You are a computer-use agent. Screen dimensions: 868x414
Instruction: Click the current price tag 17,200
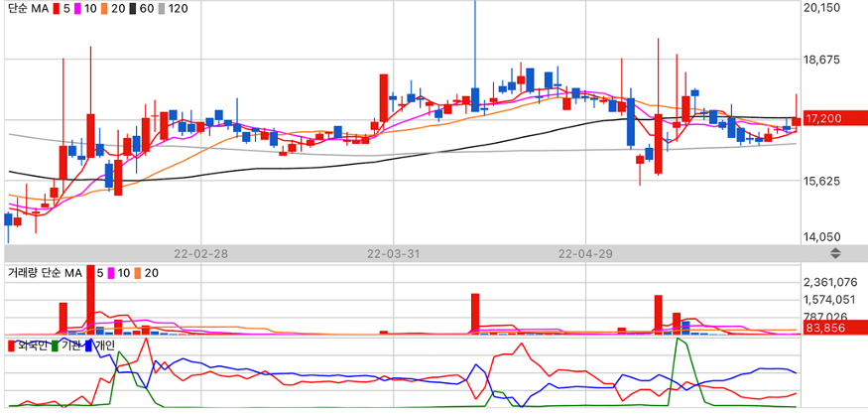tap(835, 118)
